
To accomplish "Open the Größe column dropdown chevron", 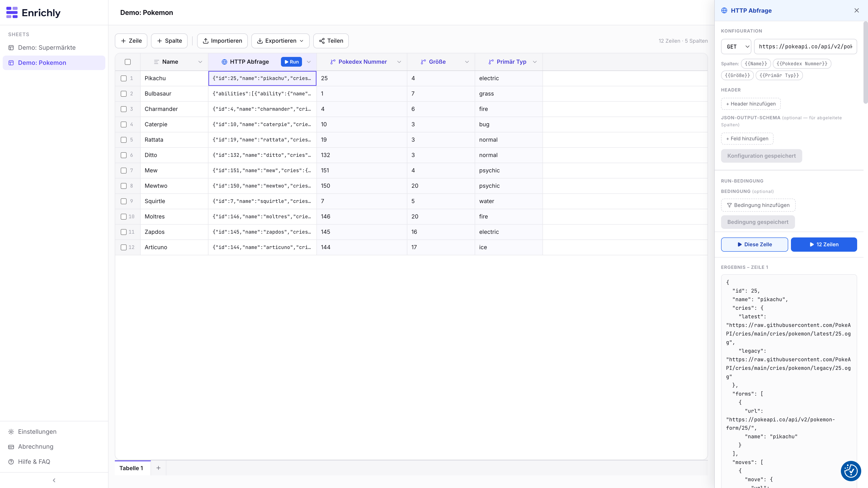I will pos(467,62).
